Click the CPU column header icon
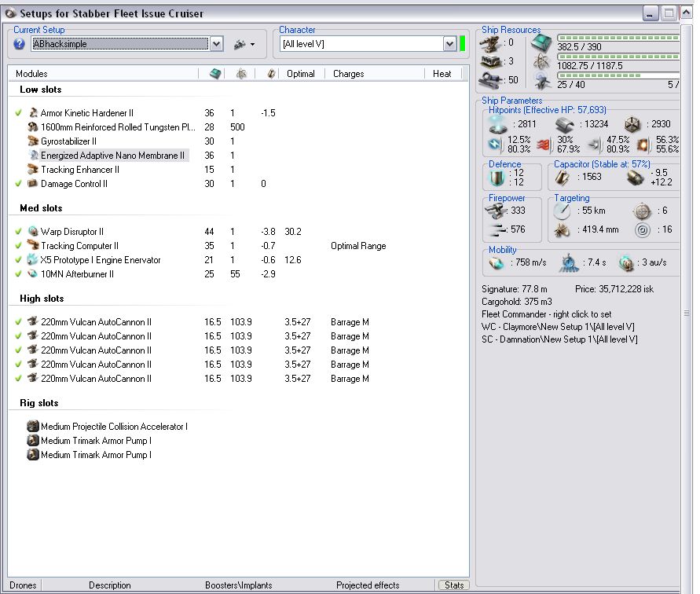 [214, 74]
